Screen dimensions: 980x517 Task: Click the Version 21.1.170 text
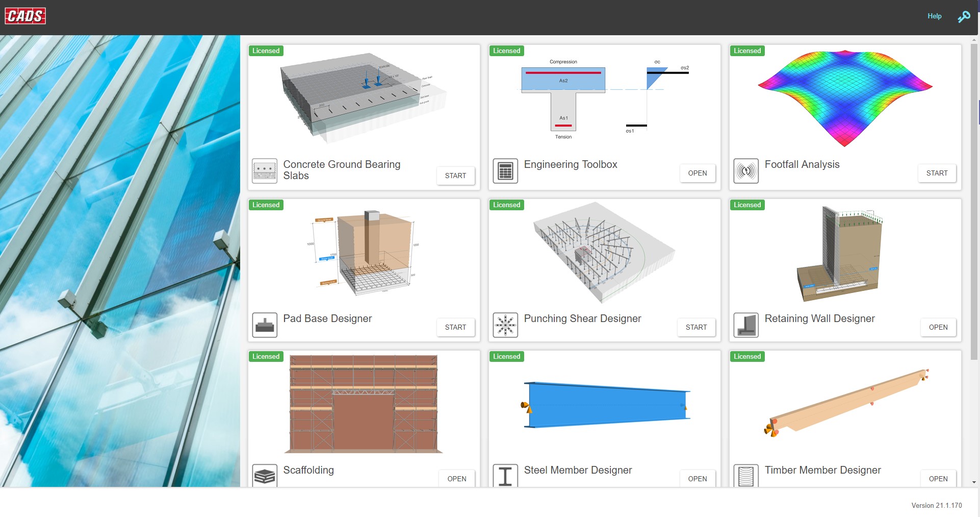click(x=936, y=505)
